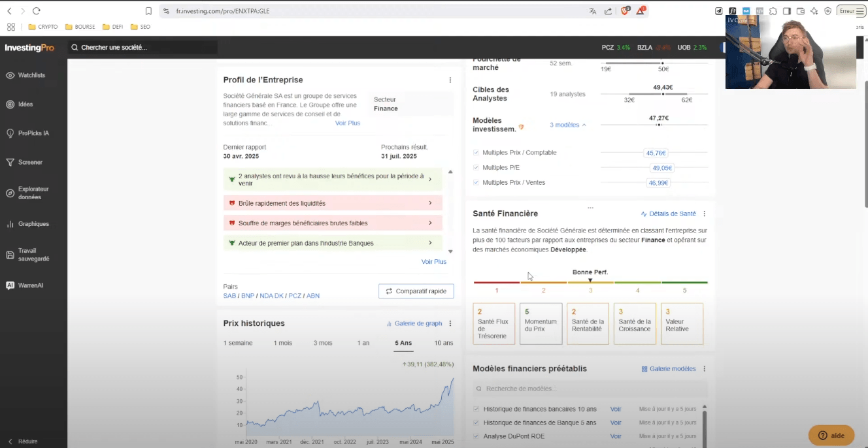Open the browser apps grid icon
Viewport: 868px width, 448px height.
tap(10, 27)
